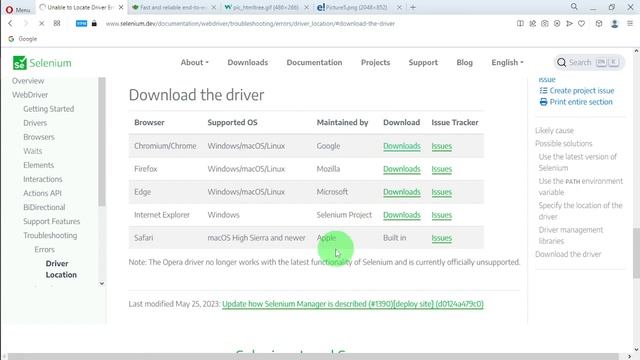Open Elements in sidebar
Screen dimensions: 640x360
[38, 165]
